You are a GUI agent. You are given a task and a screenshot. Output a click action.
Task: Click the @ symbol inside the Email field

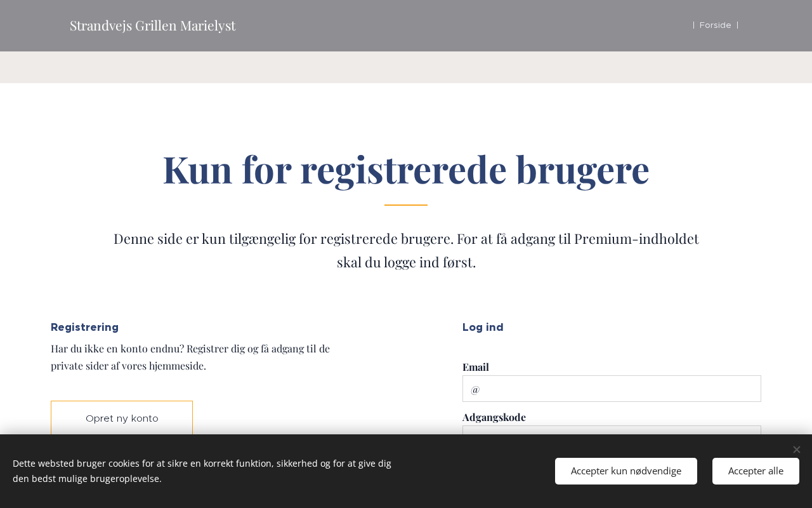475,389
